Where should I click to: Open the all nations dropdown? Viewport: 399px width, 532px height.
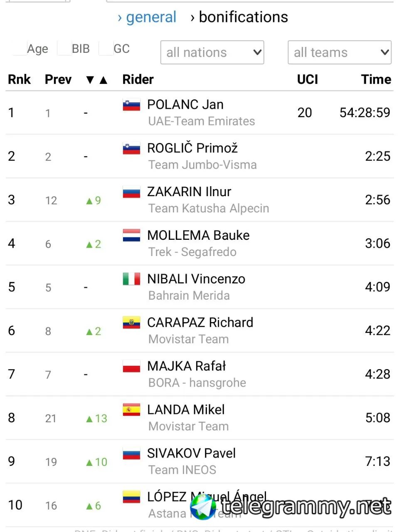[212, 52]
